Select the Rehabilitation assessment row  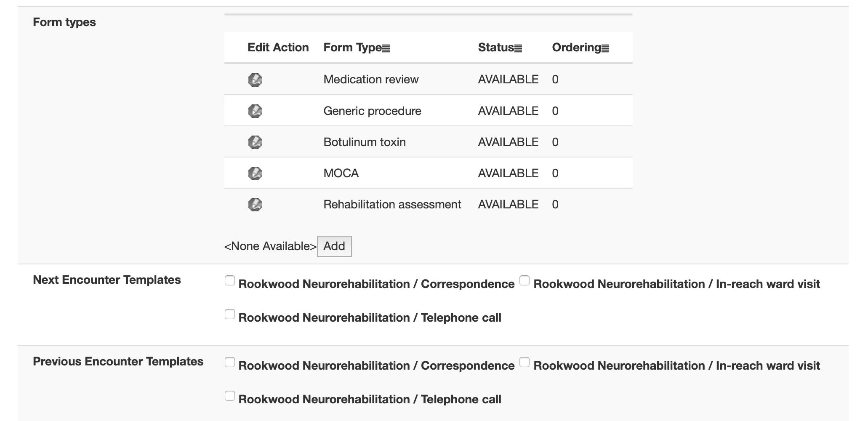click(392, 204)
